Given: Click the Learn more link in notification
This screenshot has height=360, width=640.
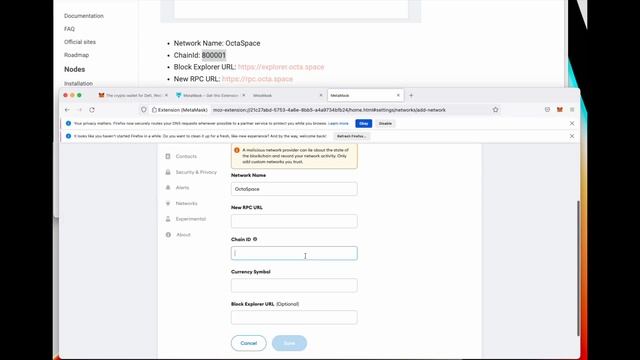Looking at the screenshot, I should (x=338, y=123).
